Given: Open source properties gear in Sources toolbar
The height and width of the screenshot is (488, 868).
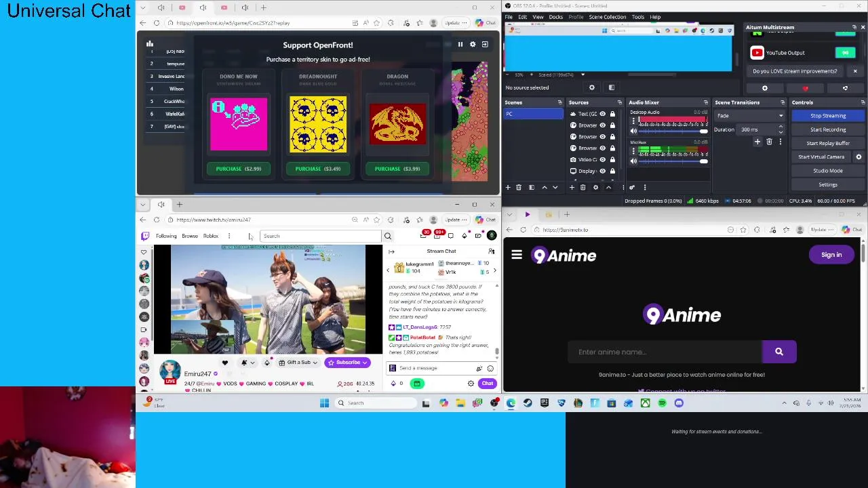Looking at the screenshot, I should point(595,188).
